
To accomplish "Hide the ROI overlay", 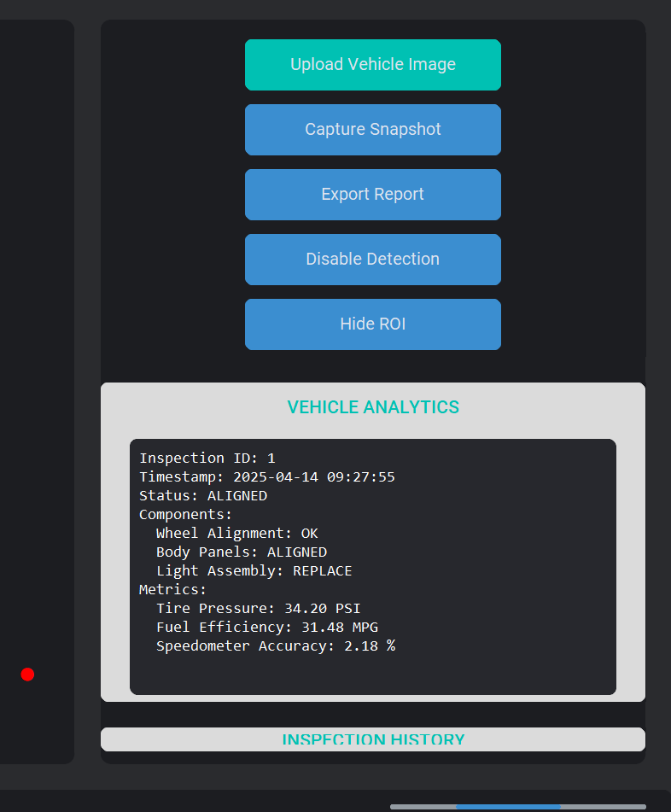I will coord(372,324).
